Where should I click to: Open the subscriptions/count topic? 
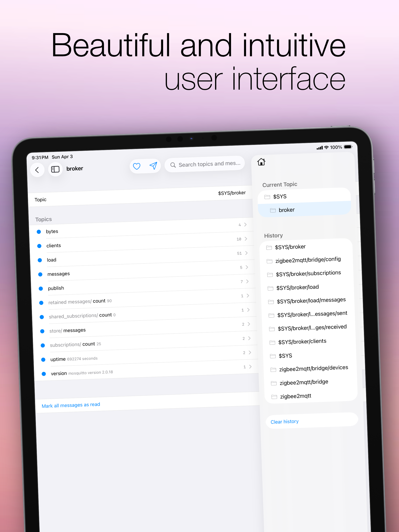click(x=145, y=342)
